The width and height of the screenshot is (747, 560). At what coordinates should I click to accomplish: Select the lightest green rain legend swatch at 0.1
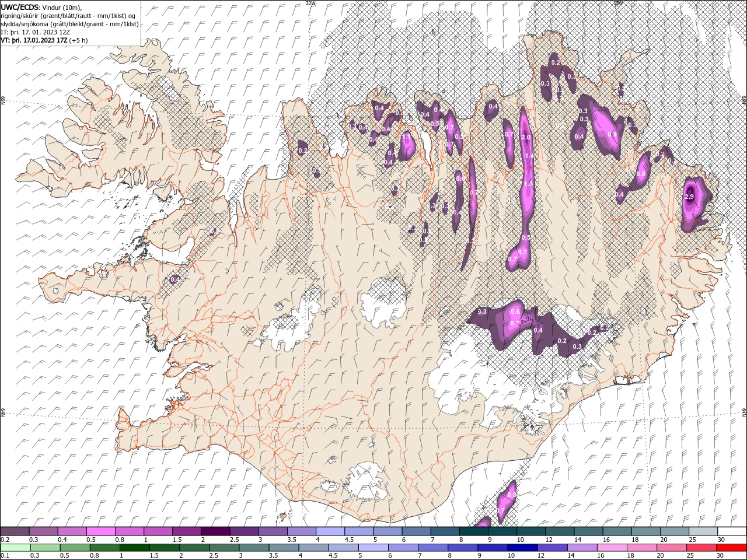[x=15, y=548]
